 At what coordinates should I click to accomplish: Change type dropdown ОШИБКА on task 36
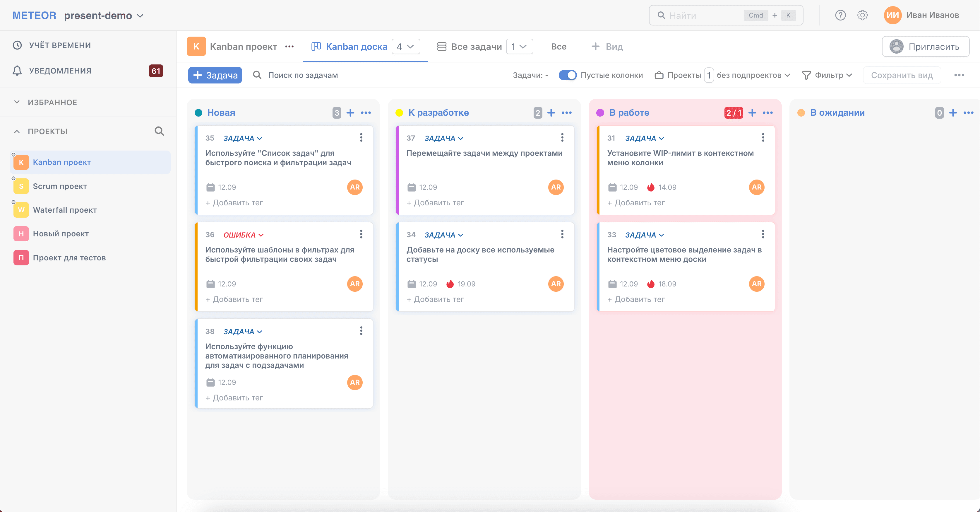[244, 235]
